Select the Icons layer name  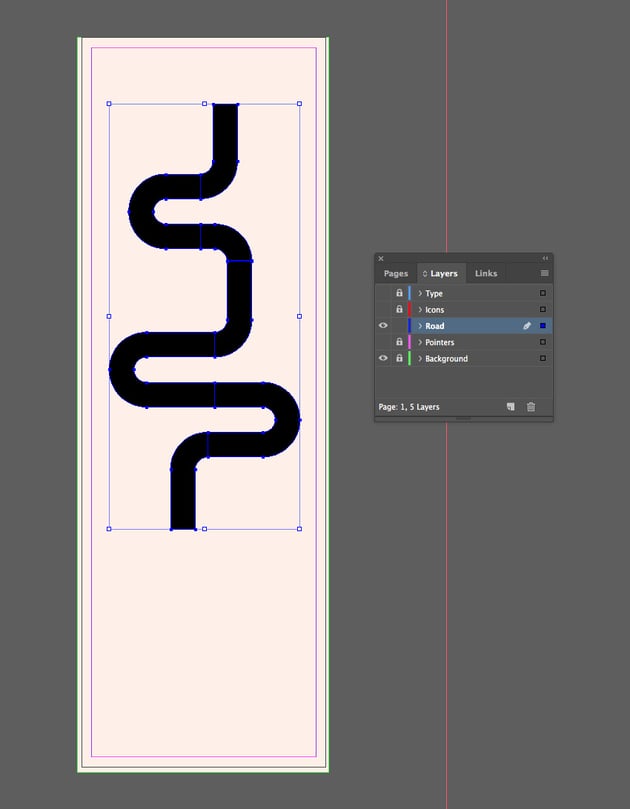pyautogui.click(x=434, y=310)
